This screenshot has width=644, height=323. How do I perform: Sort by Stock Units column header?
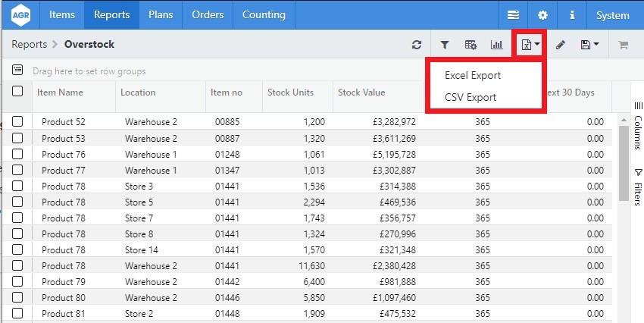click(290, 93)
